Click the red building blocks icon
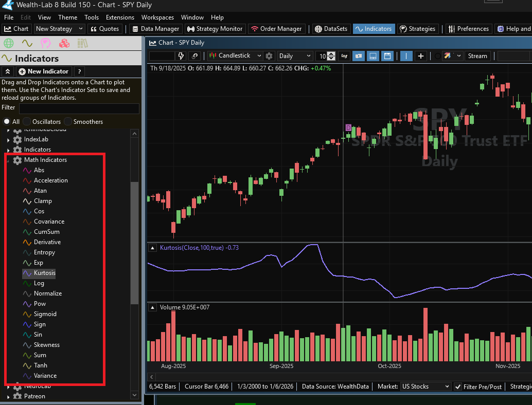 63,43
